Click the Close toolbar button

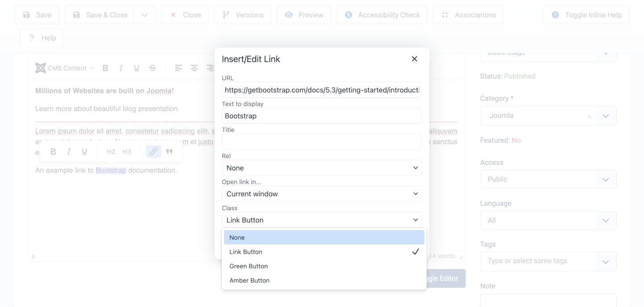click(185, 15)
